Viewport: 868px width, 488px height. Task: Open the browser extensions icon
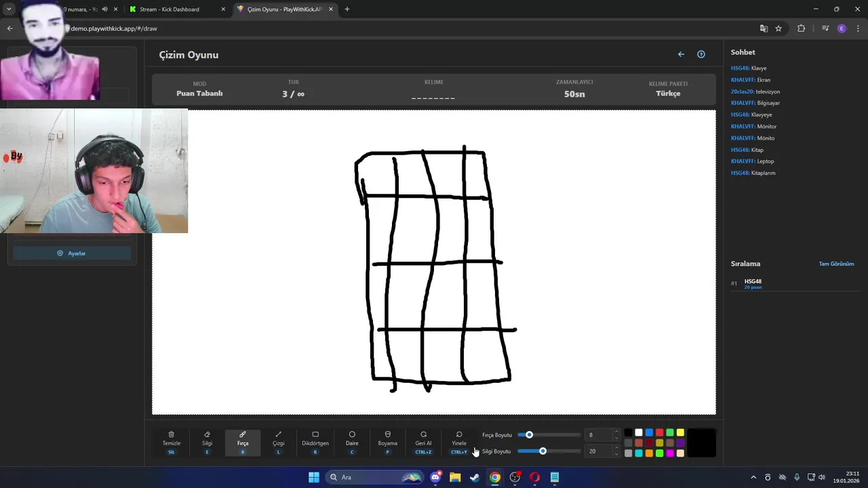point(801,28)
